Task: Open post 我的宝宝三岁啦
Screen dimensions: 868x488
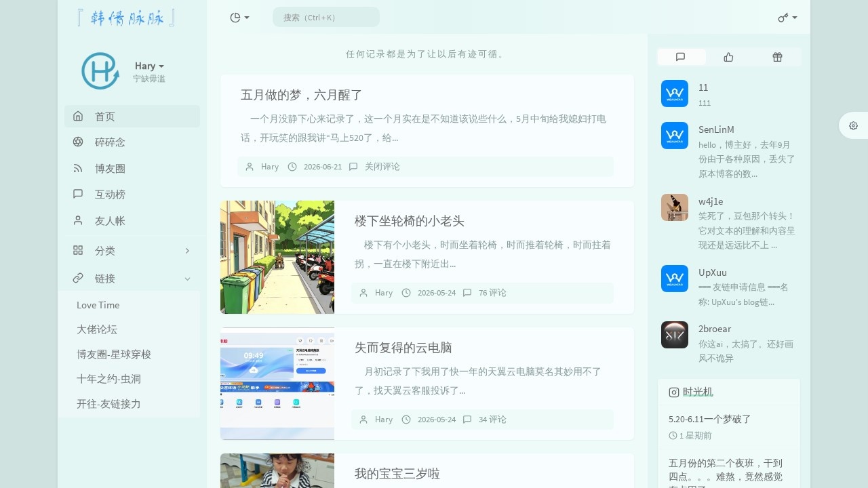Action: point(397,474)
